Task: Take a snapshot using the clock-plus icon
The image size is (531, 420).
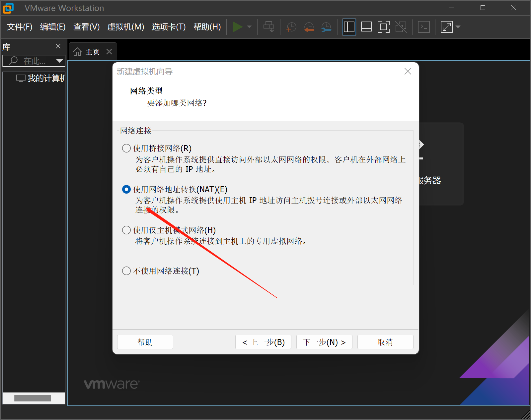Action: point(291,27)
